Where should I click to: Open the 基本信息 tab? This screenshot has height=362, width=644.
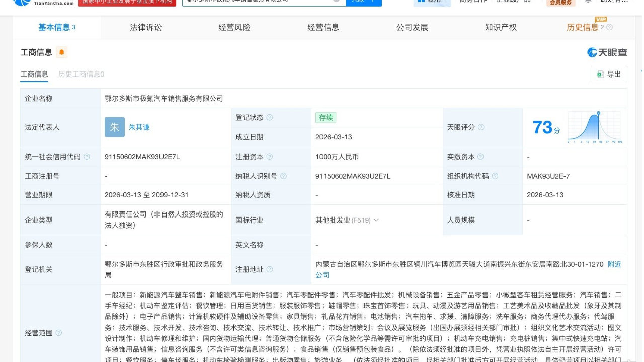(x=57, y=27)
